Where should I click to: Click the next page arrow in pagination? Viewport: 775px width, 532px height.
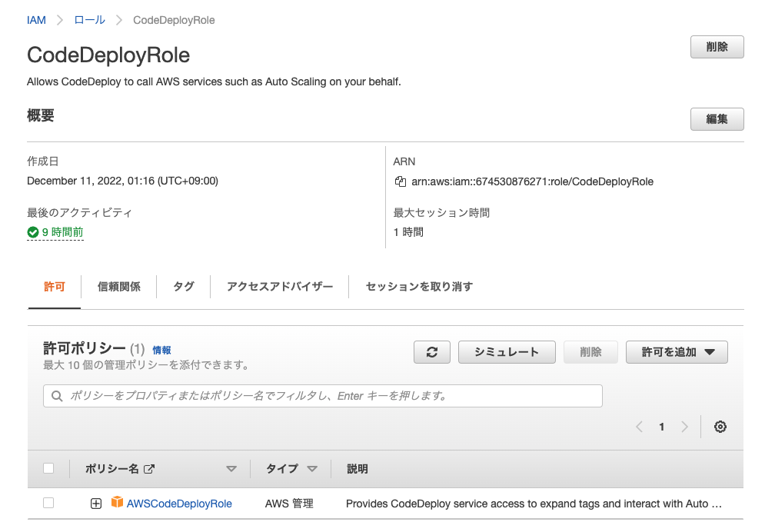click(x=685, y=427)
